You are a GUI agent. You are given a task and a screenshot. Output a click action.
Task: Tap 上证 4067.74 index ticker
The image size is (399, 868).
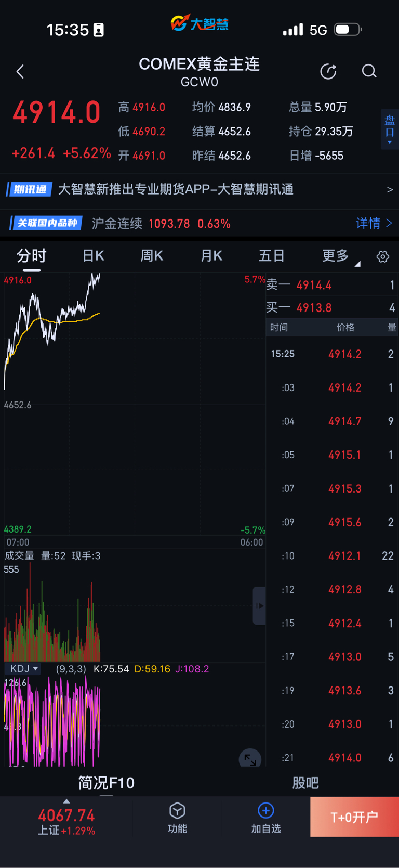[66, 821]
